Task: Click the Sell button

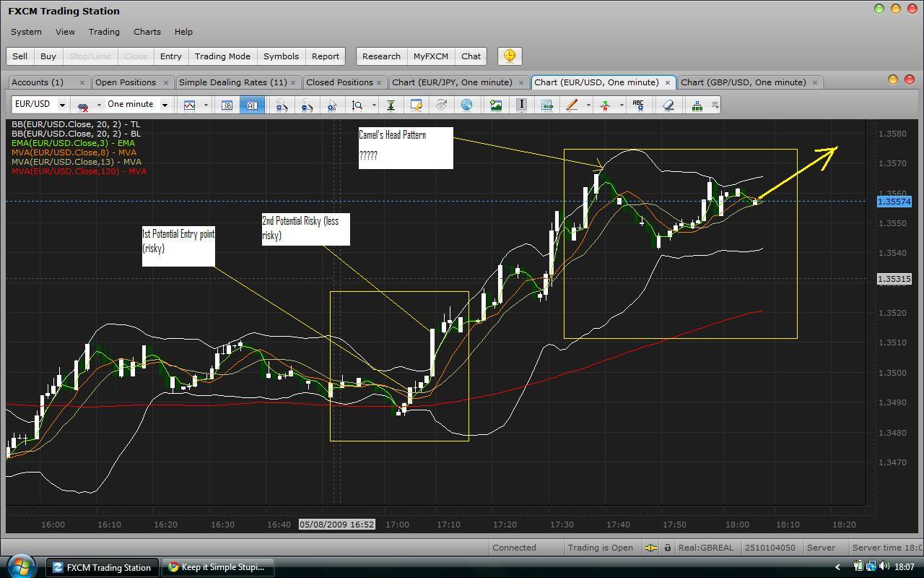Action: pos(19,56)
